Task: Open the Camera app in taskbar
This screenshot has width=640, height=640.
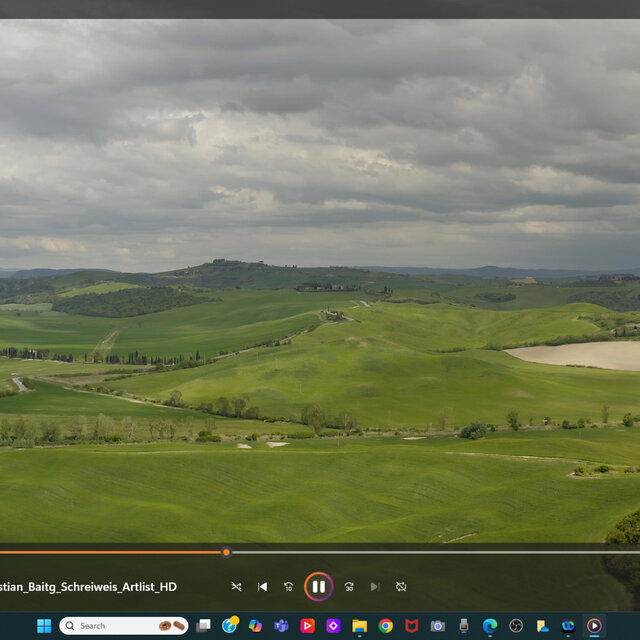Action: [x=438, y=626]
